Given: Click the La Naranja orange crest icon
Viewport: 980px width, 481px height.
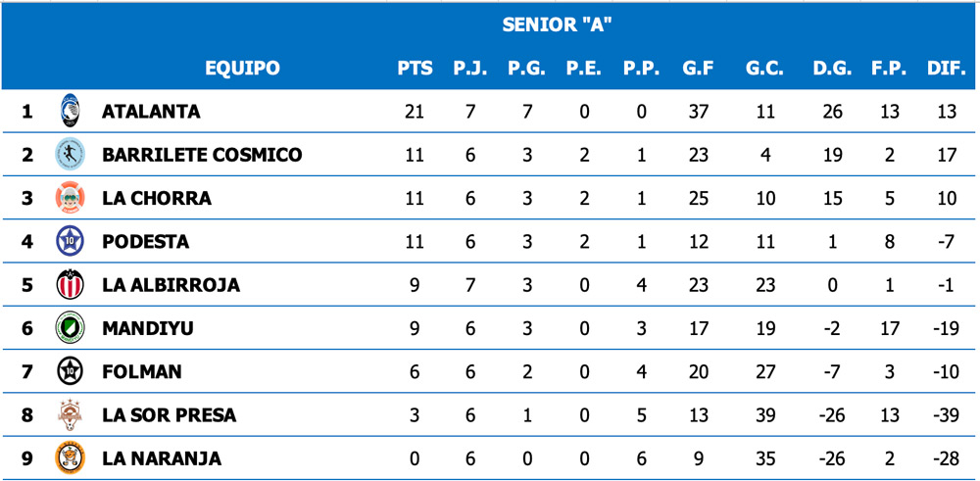Looking at the screenshot, I should coord(70,458).
